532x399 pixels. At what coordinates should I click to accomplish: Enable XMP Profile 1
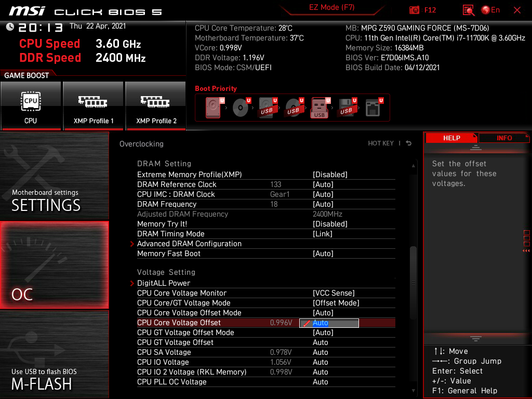(94, 105)
